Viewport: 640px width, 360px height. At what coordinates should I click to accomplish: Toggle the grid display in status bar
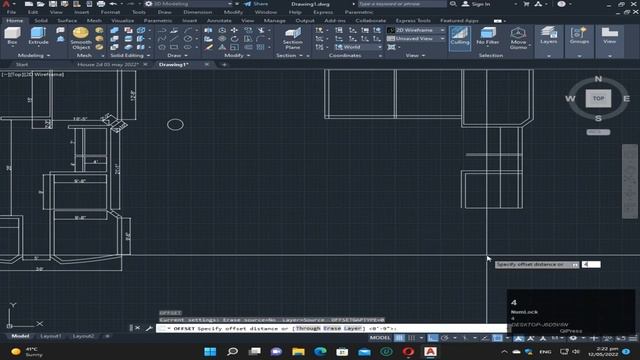click(x=400, y=338)
